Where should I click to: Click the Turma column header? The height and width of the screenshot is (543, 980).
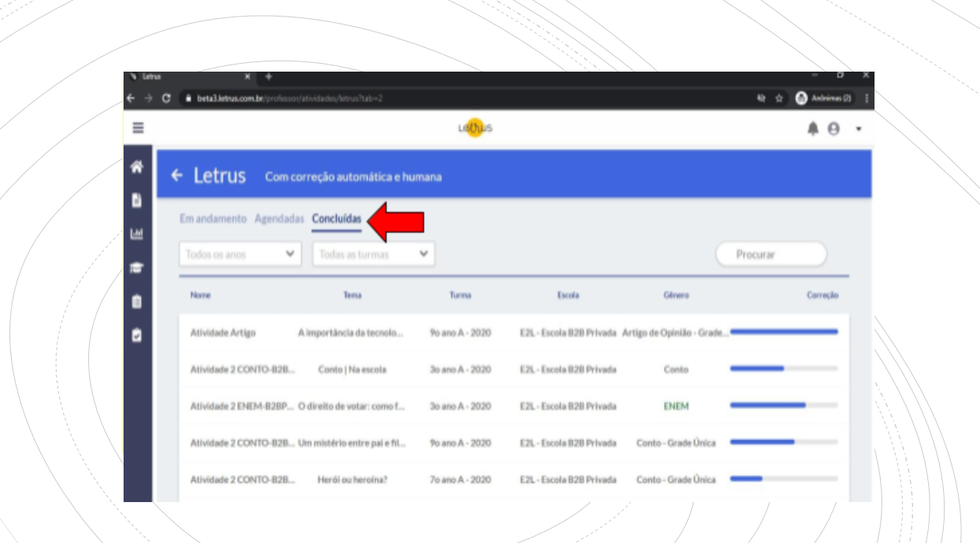pyautogui.click(x=460, y=295)
